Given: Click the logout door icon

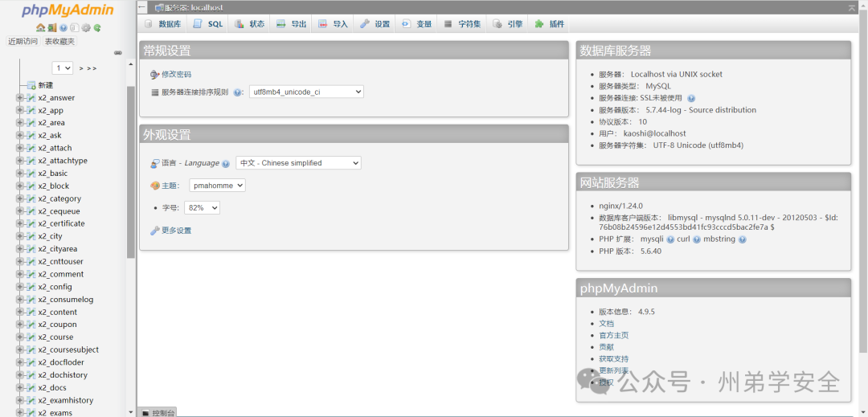Looking at the screenshot, I should click(51, 27).
